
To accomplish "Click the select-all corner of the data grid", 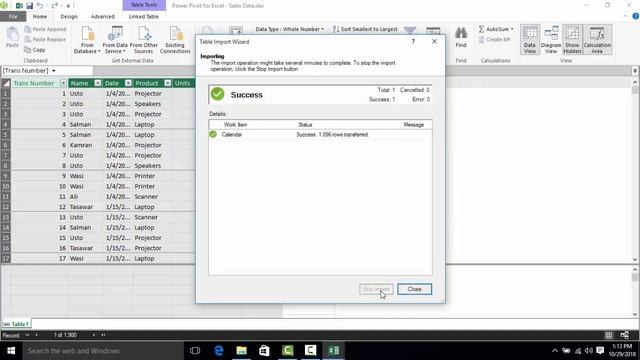I will 6,83.
